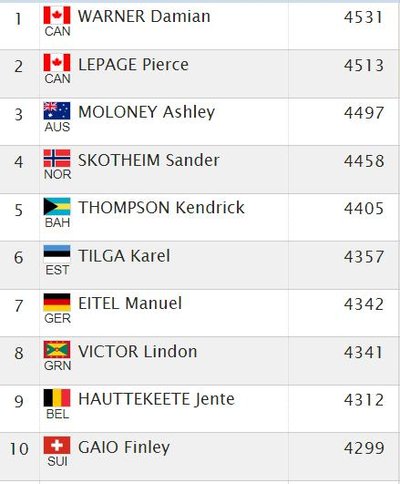
Task: Click GAIO Finley name
Action: [x=124, y=448]
